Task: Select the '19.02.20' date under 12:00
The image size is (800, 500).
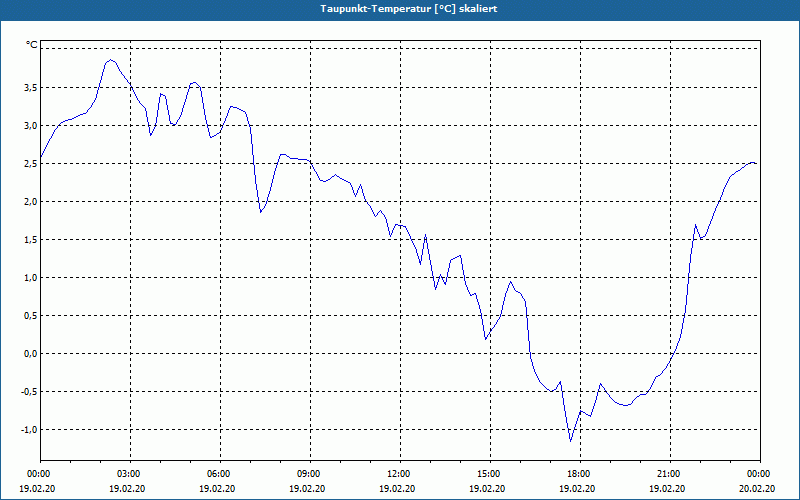Action: pyautogui.click(x=397, y=488)
